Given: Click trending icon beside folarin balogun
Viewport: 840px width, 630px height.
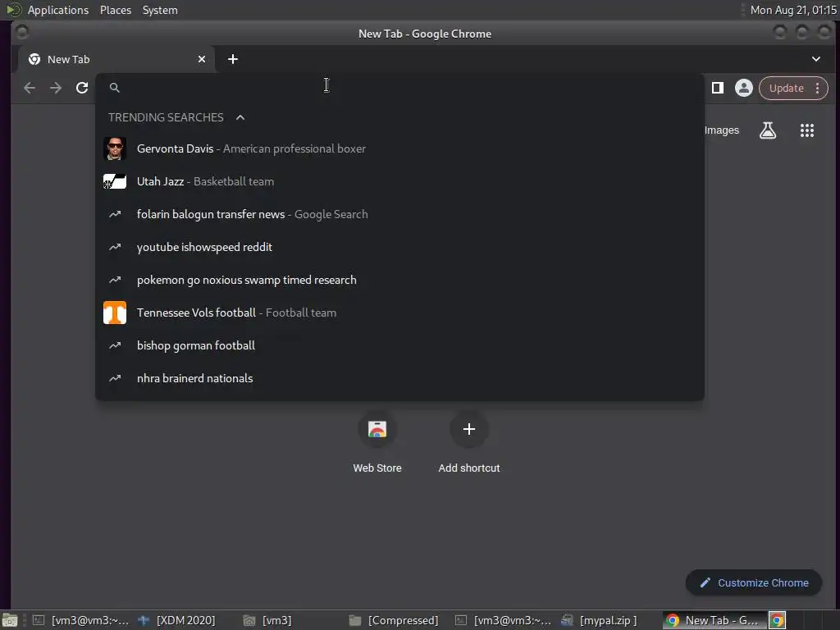Looking at the screenshot, I should [115, 214].
